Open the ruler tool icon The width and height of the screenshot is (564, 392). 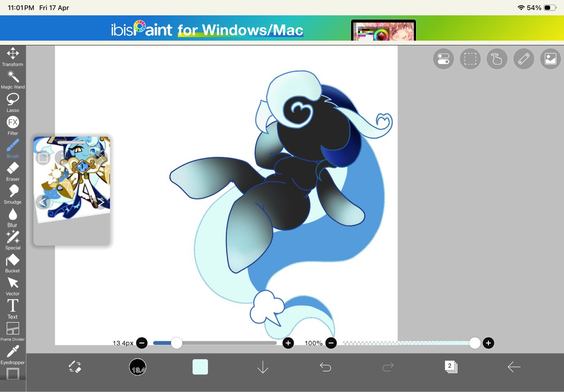[x=524, y=59]
